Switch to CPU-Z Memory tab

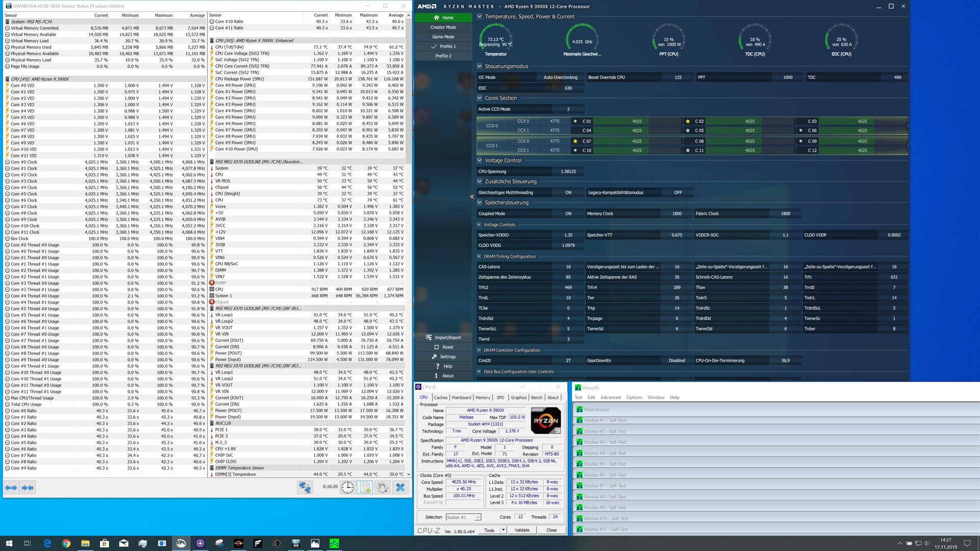[x=482, y=397]
